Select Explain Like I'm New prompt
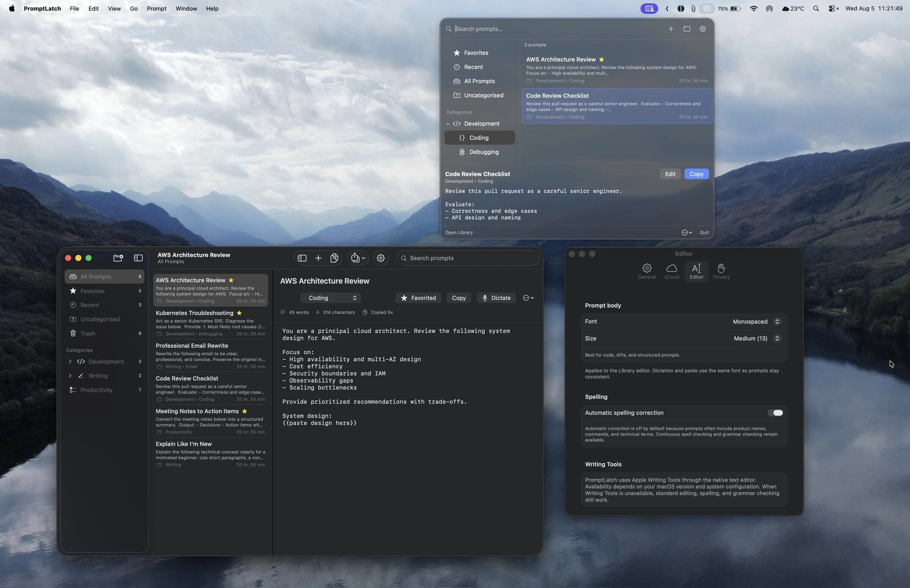The image size is (910, 588). 210,454
